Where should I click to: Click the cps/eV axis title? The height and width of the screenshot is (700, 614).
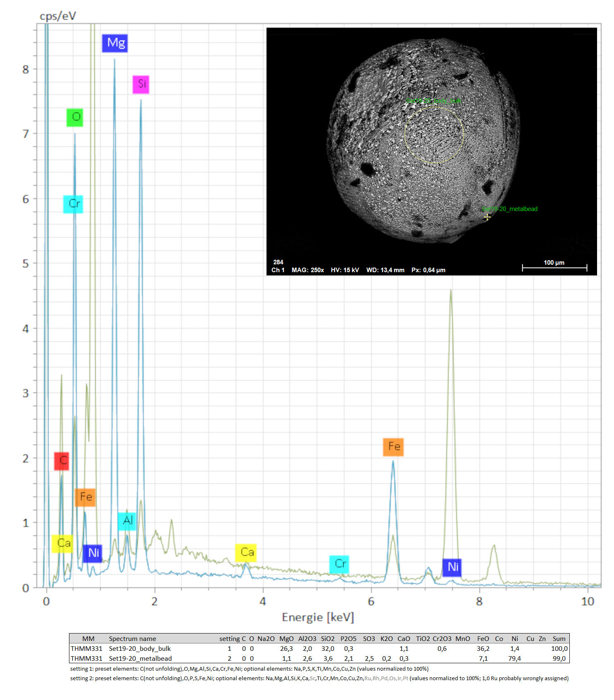pos(58,16)
